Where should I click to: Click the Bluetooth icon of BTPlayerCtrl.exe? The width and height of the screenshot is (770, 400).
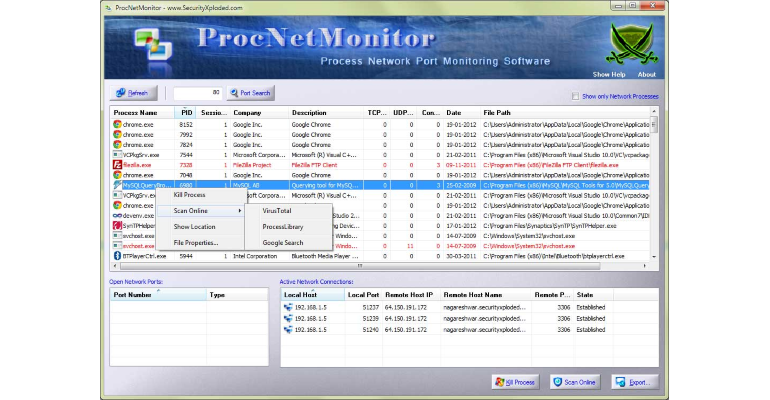(117, 256)
